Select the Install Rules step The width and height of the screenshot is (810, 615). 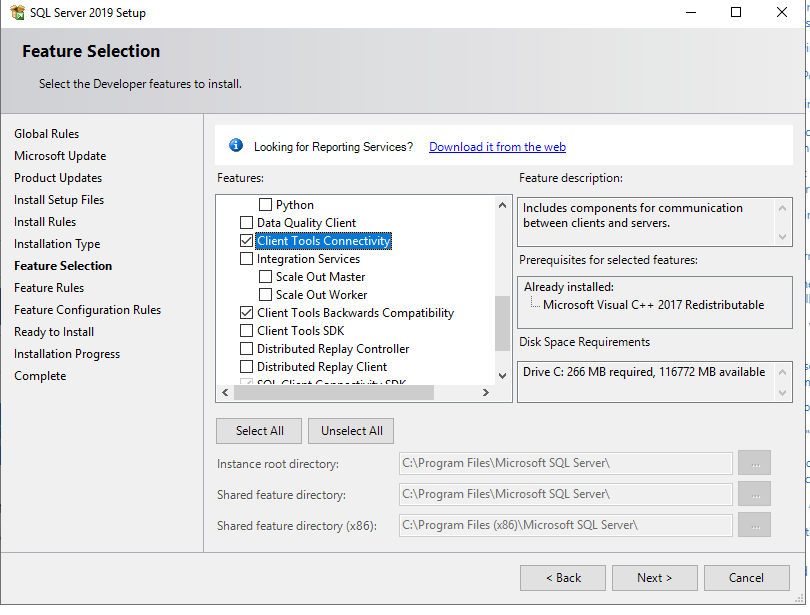tap(45, 222)
